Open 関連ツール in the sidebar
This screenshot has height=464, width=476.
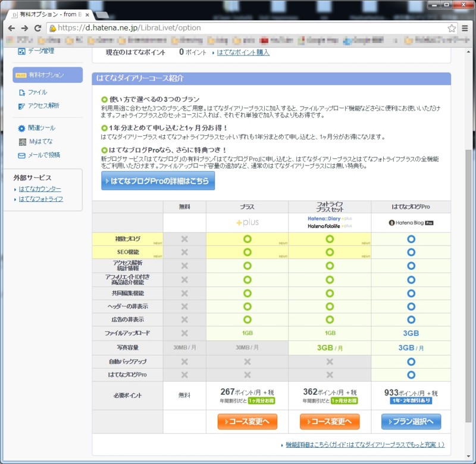42,128
